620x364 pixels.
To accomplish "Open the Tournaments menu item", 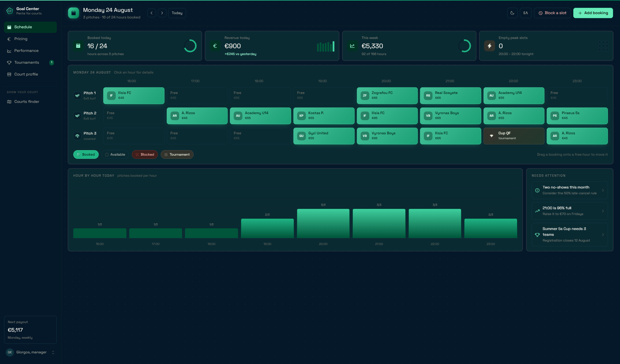I will click(30, 63).
